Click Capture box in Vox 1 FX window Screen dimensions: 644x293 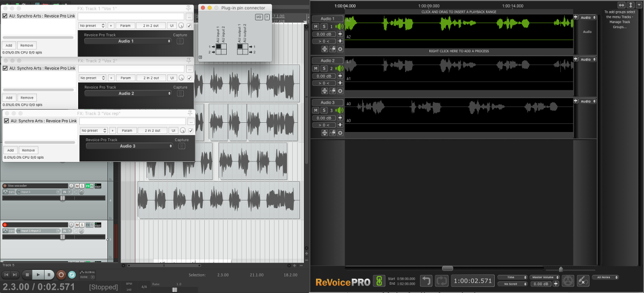click(180, 41)
